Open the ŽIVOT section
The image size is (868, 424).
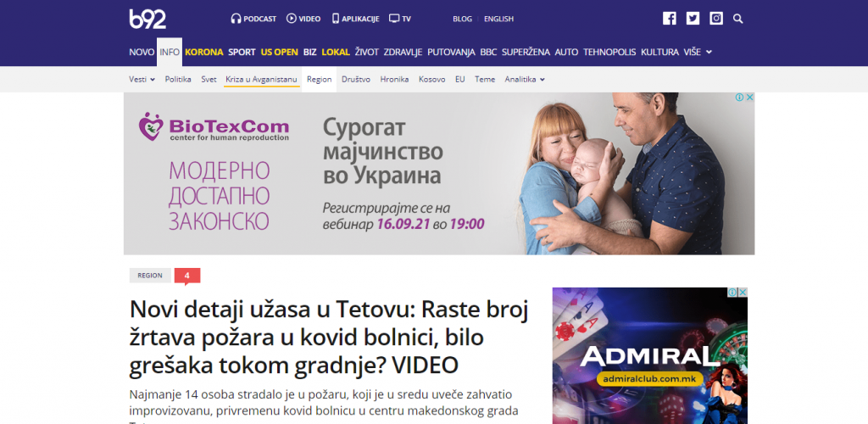[x=366, y=52]
